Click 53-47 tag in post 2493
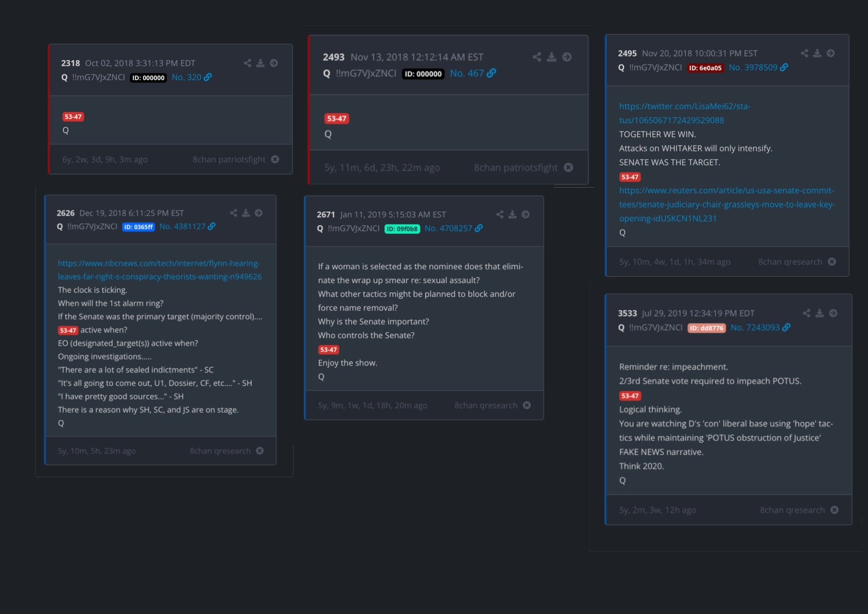The image size is (868, 614). pos(337,119)
